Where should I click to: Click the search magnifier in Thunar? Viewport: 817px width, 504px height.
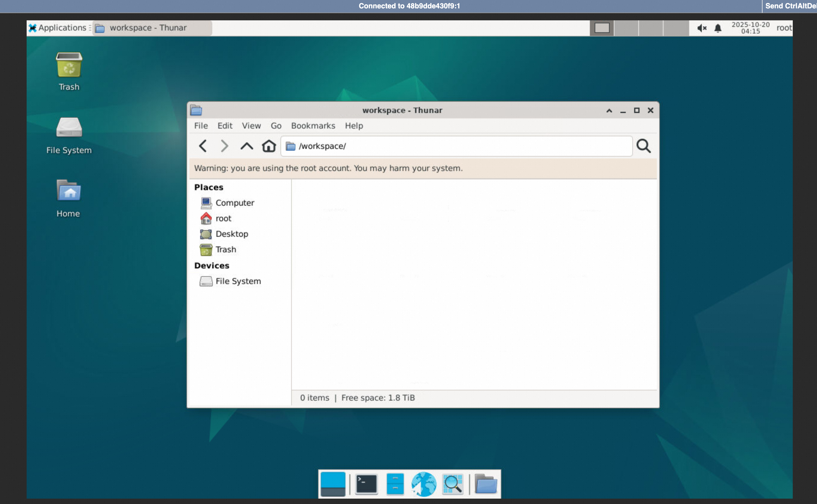[643, 146]
